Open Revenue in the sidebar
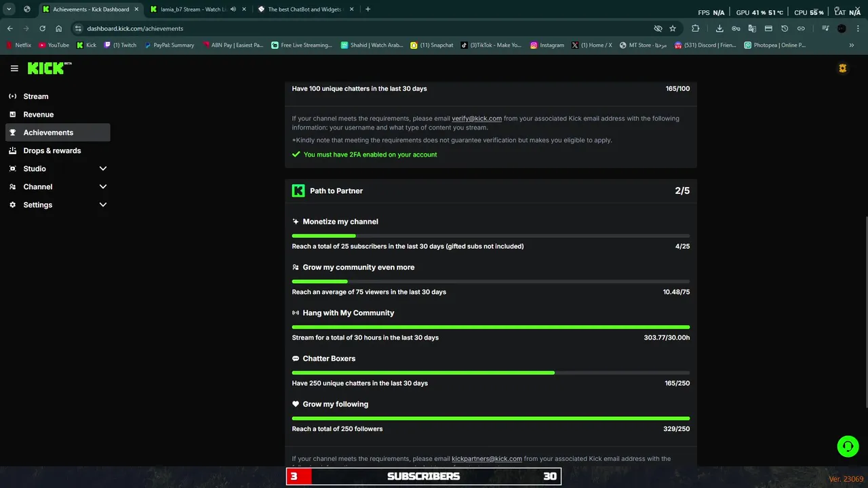 (58, 115)
